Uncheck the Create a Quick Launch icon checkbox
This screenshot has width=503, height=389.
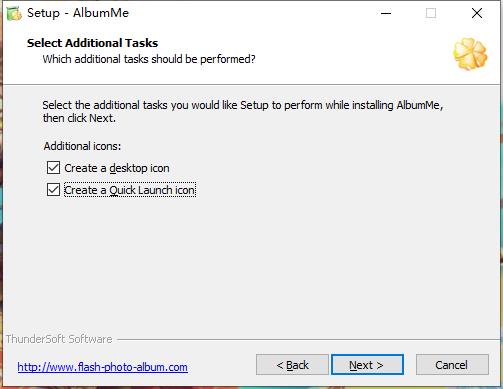click(53, 190)
